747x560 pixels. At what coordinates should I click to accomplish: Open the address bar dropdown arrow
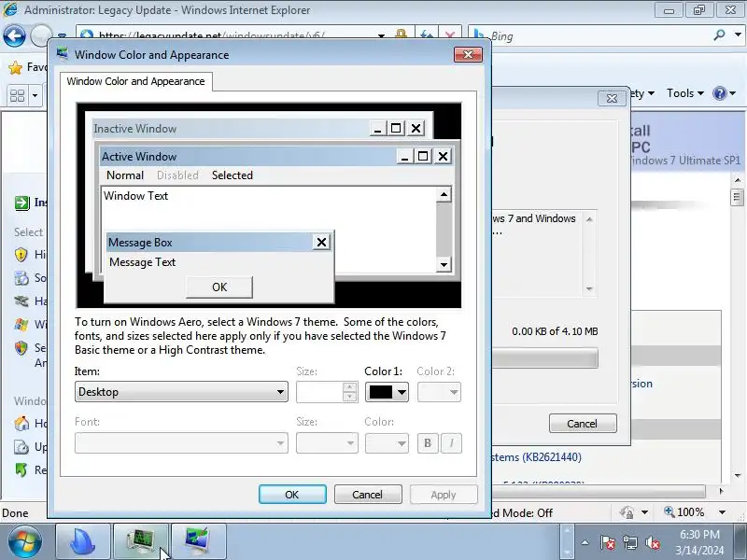click(381, 35)
